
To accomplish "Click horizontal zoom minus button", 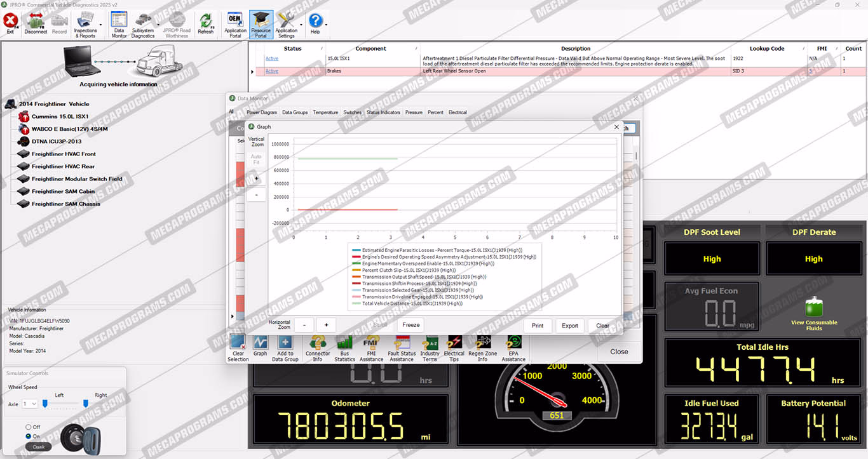I will pyautogui.click(x=304, y=325).
